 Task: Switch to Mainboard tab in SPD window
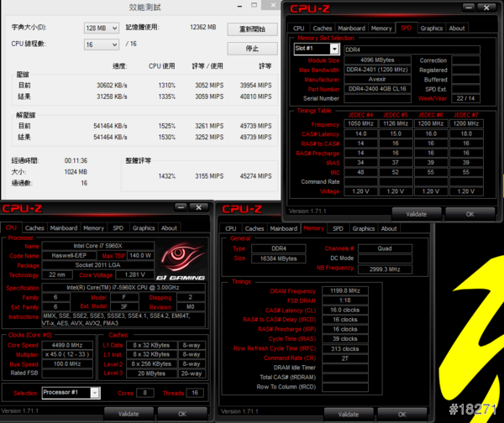tap(351, 29)
